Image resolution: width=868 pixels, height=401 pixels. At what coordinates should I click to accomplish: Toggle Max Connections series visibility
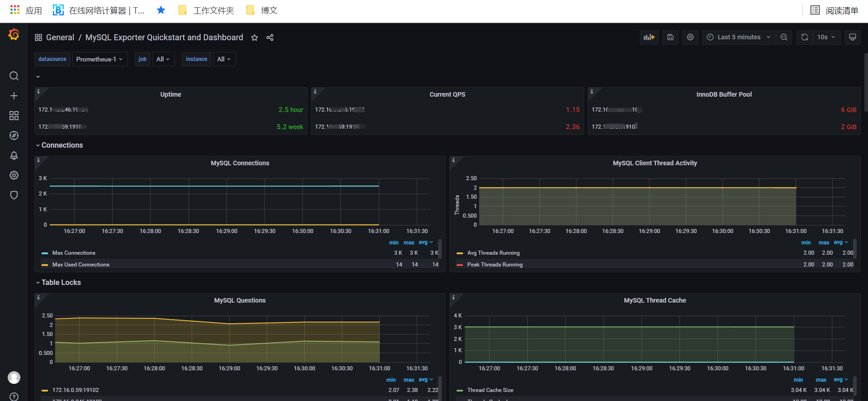[74, 253]
